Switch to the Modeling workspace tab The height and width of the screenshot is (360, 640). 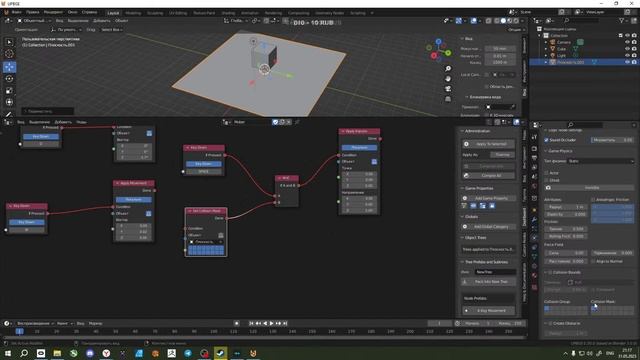point(133,13)
